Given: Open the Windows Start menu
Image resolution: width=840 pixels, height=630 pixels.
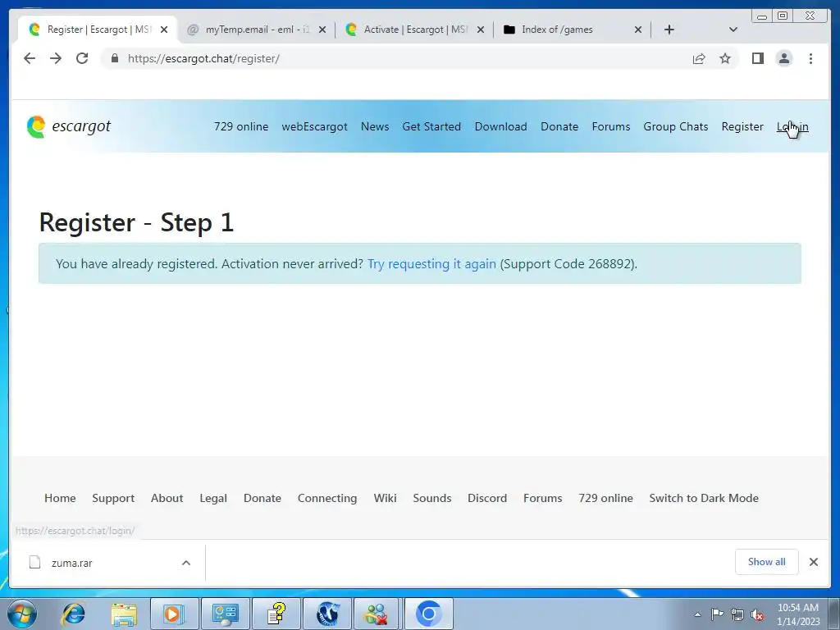Looking at the screenshot, I should pyautogui.click(x=22, y=614).
